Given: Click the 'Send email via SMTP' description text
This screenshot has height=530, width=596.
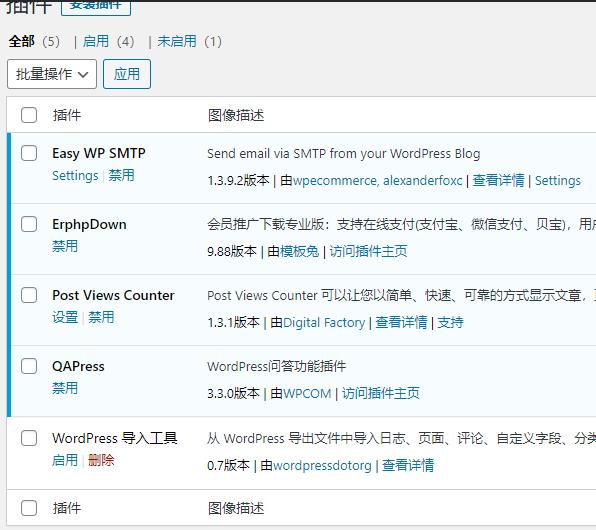Looking at the screenshot, I should [x=344, y=154].
